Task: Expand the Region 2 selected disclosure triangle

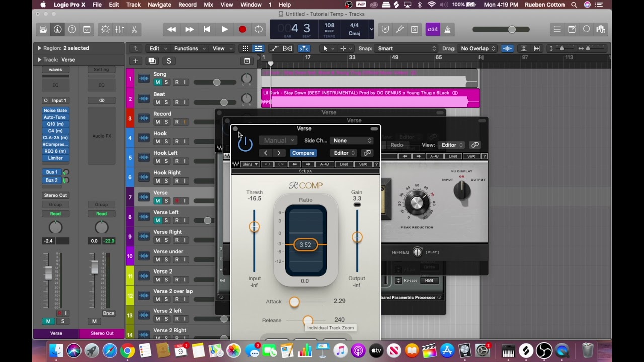Action: point(39,48)
